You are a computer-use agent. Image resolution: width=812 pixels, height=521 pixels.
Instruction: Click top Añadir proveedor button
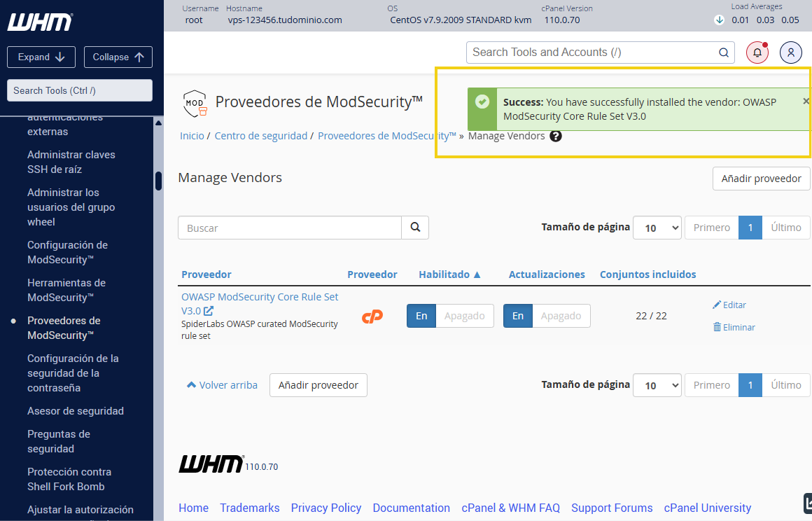[762, 179]
